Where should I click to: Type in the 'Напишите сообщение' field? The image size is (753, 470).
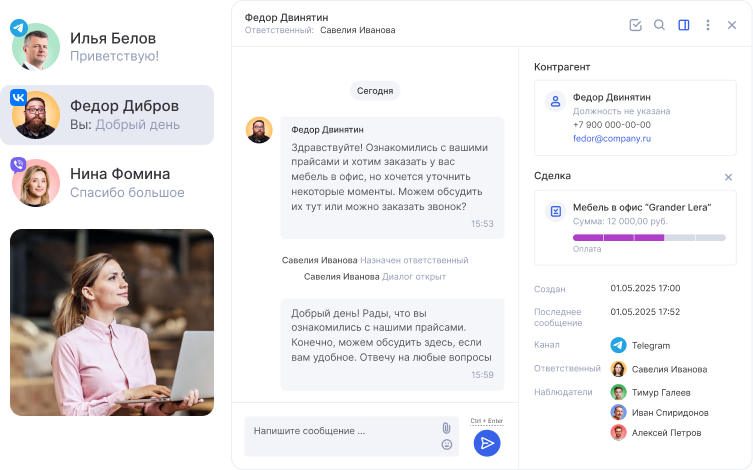point(340,431)
